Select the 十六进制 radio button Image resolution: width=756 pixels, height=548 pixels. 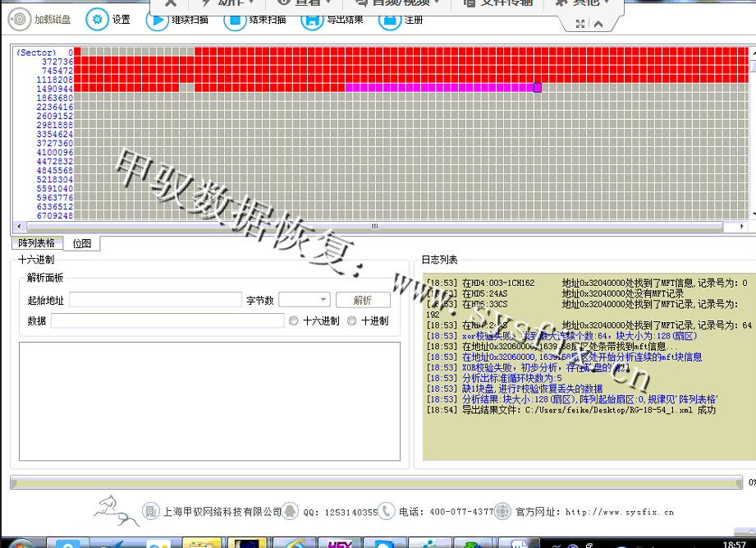[x=294, y=320]
